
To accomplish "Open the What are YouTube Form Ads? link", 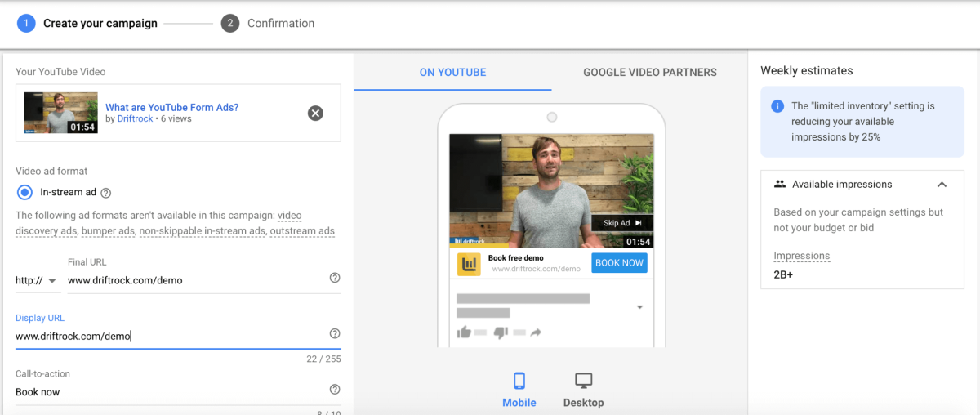I will click(x=172, y=107).
